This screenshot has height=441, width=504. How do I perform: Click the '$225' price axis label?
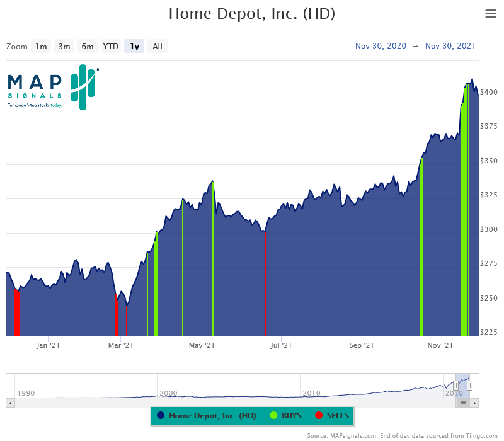(489, 332)
